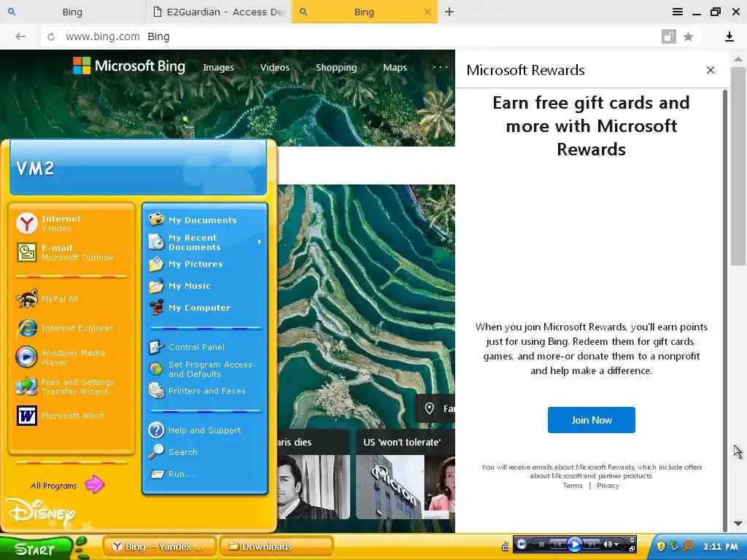The width and height of the screenshot is (747, 560).
Task: Open the Terms link
Action: pyautogui.click(x=572, y=485)
